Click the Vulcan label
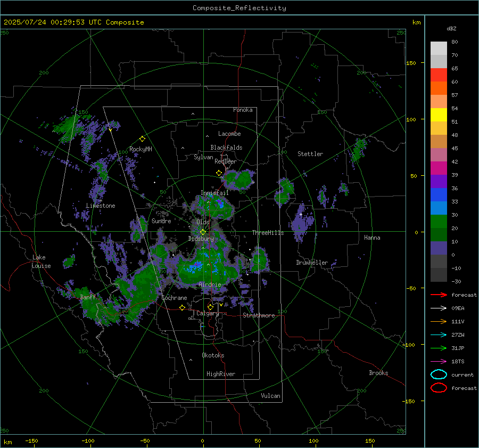This screenshot has width=479, height=448. (270, 396)
